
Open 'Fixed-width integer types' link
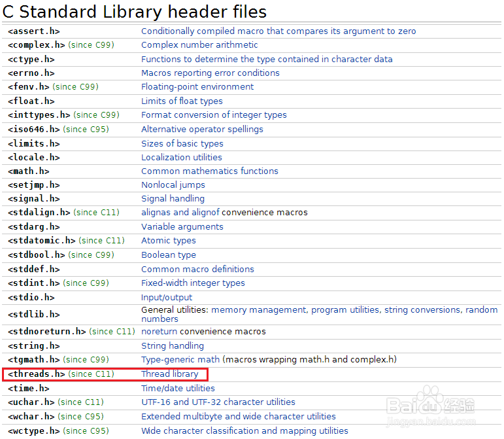[x=193, y=283]
